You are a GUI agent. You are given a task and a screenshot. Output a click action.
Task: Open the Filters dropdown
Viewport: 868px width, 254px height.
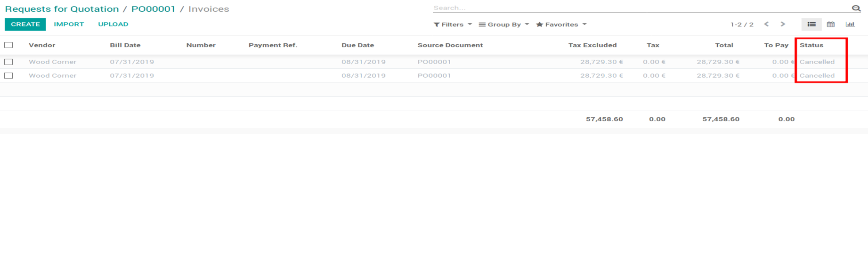[x=452, y=25]
